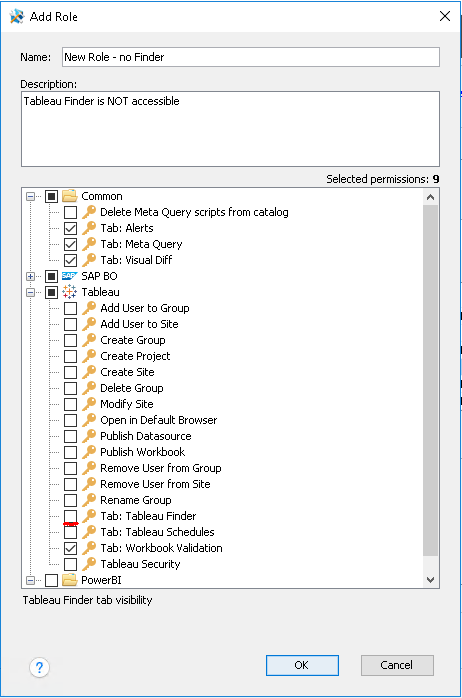Check Delete Meta Query scripts from catalog
Viewport: 462px width, 698px height.
70,212
